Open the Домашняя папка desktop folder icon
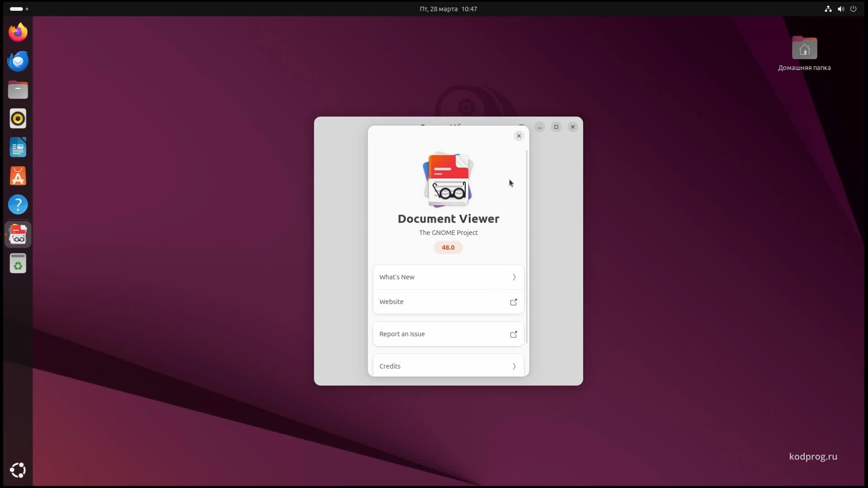The width and height of the screenshot is (868, 488). (x=804, y=53)
